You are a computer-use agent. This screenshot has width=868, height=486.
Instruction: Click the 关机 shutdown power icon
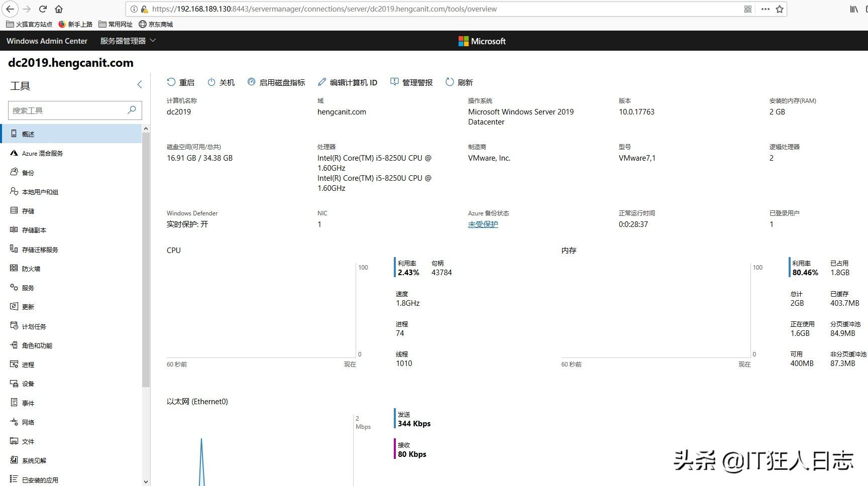211,82
